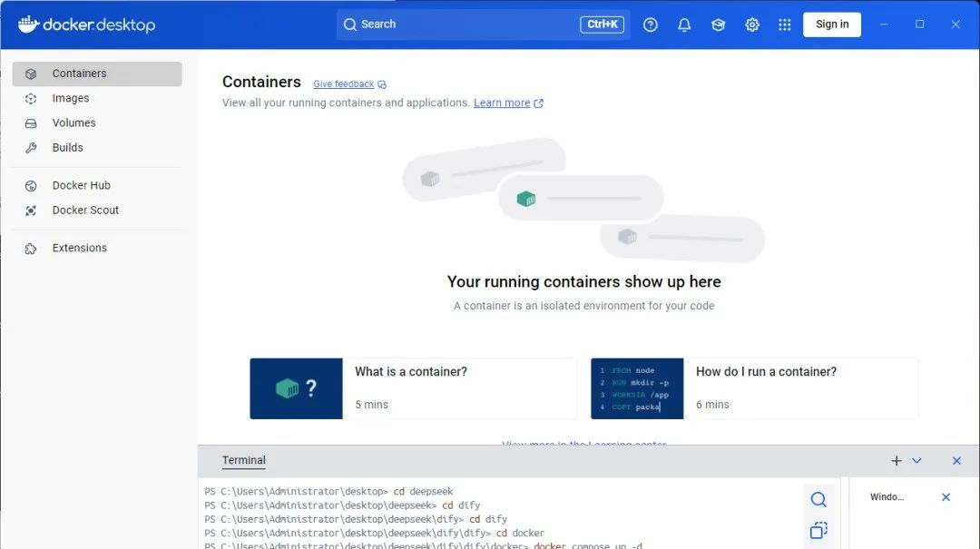The width and height of the screenshot is (980, 549).
Task: Open Docker Hub from the sidebar
Action: [97, 186]
